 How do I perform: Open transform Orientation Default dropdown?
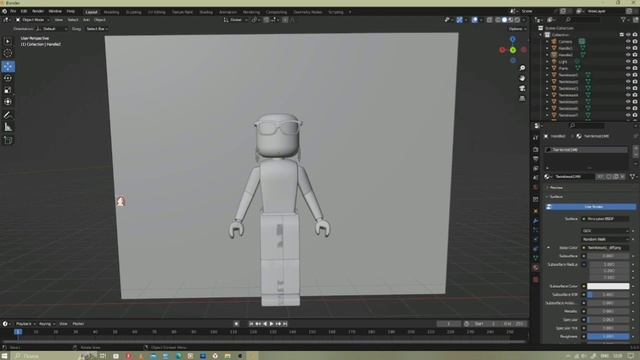tap(52, 29)
